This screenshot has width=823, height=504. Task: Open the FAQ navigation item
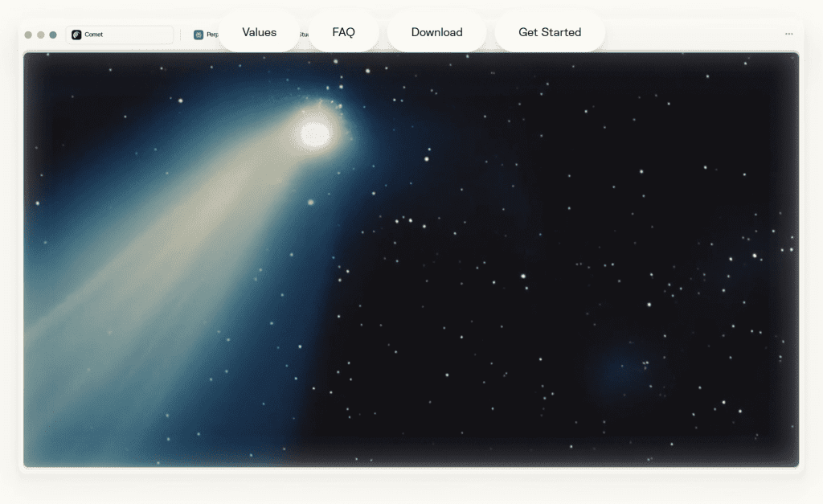click(343, 32)
